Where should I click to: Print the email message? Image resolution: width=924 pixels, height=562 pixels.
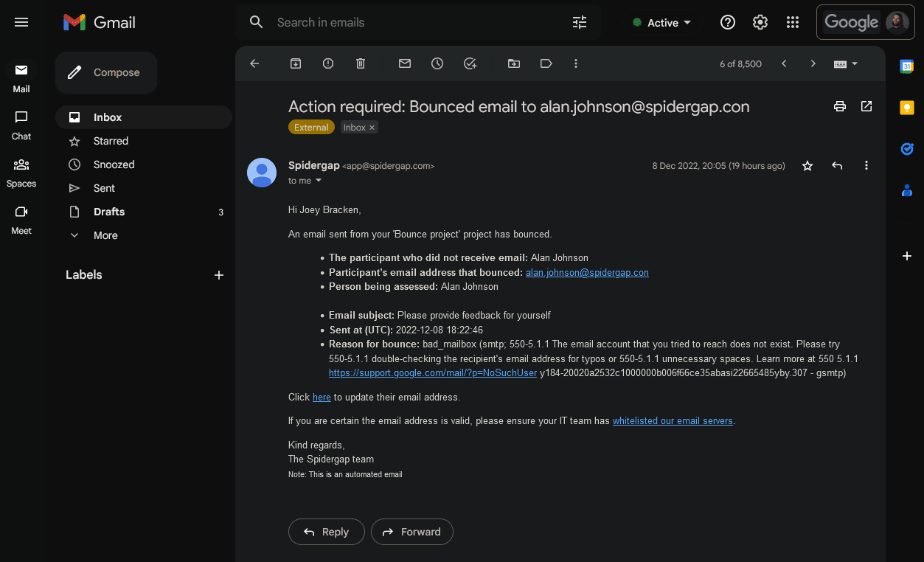click(x=839, y=106)
